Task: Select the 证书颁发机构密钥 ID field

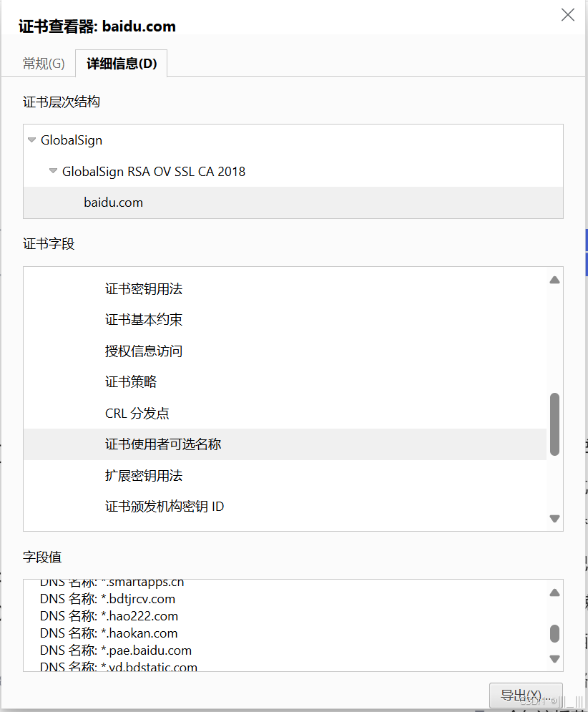Action: coord(165,507)
